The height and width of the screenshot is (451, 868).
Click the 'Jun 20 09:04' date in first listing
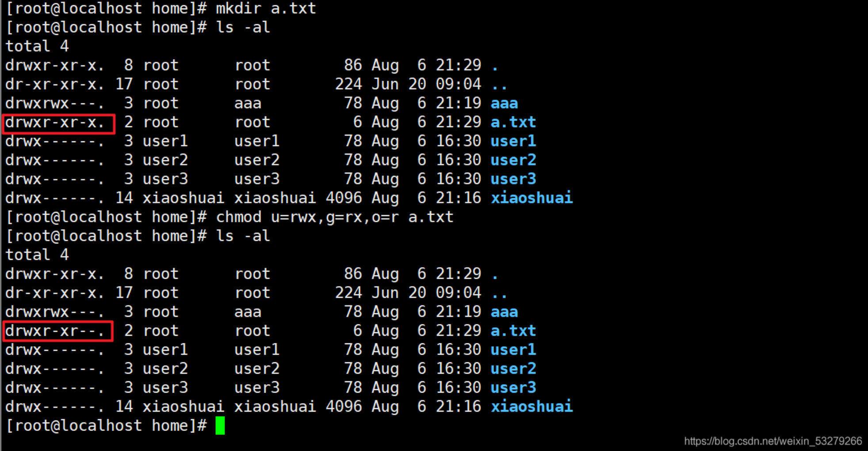coord(427,84)
